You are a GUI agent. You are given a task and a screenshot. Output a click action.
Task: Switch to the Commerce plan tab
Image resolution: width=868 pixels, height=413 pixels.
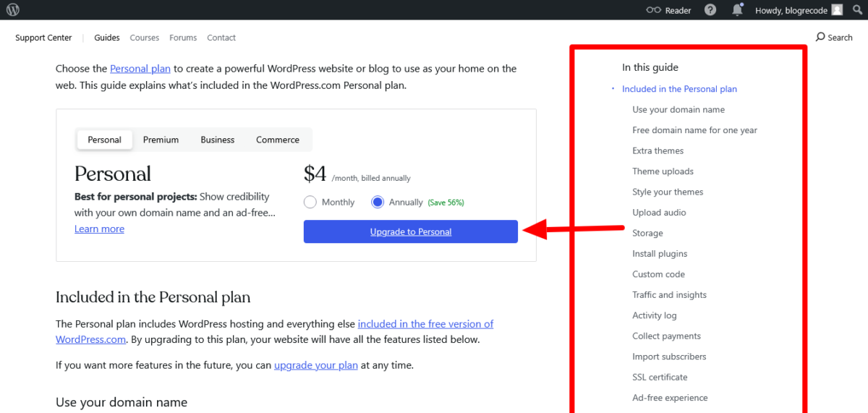coord(278,140)
